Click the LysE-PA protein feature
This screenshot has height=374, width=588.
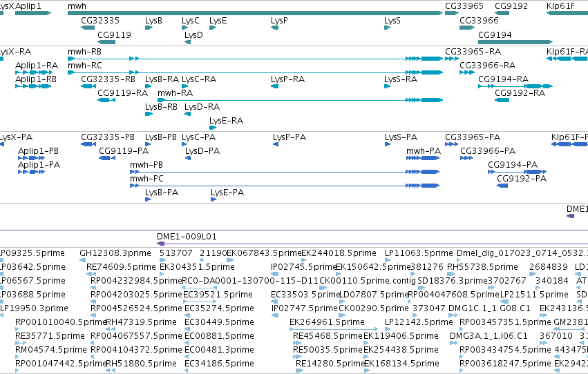click(214, 199)
